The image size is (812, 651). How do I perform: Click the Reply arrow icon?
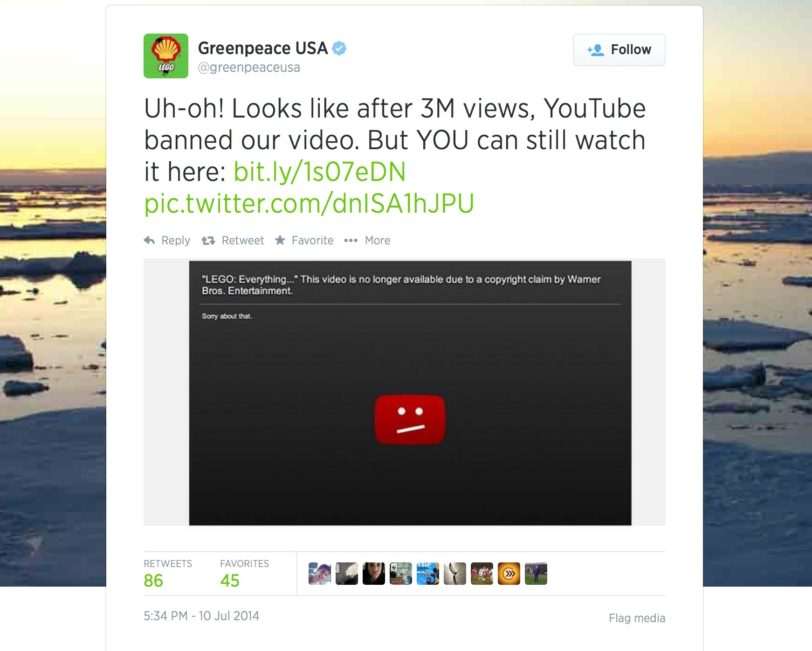(x=149, y=240)
